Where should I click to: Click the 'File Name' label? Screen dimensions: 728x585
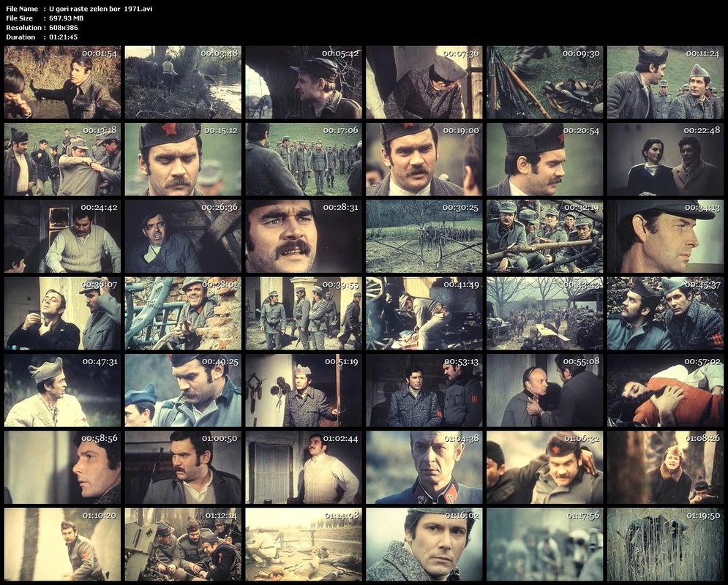22,9
